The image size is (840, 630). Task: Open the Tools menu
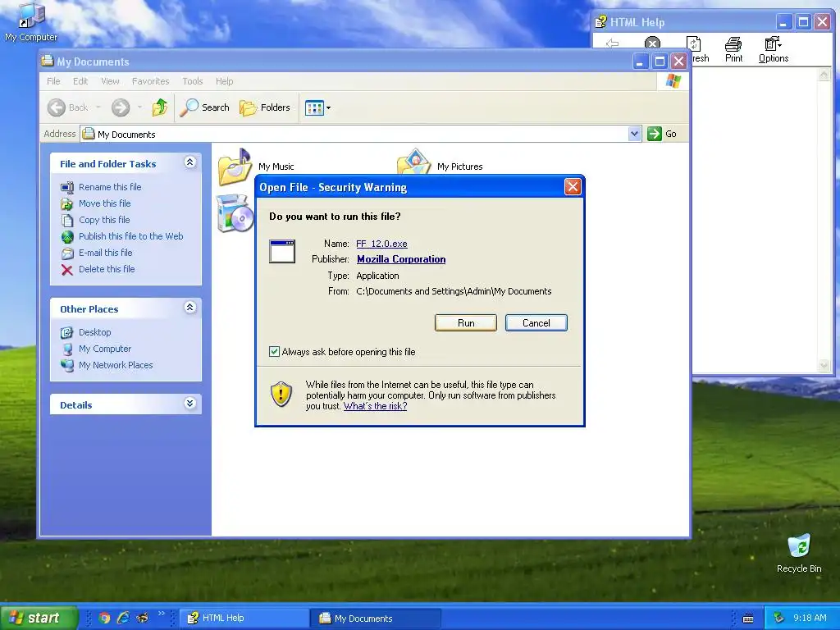[x=192, y=81]
